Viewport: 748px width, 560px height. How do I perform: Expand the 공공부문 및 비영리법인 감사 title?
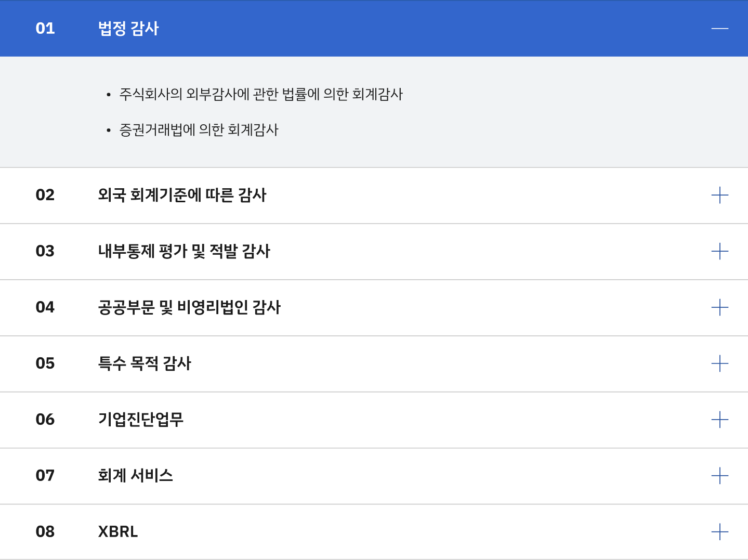pyautogui.click(x=189, y=308)
